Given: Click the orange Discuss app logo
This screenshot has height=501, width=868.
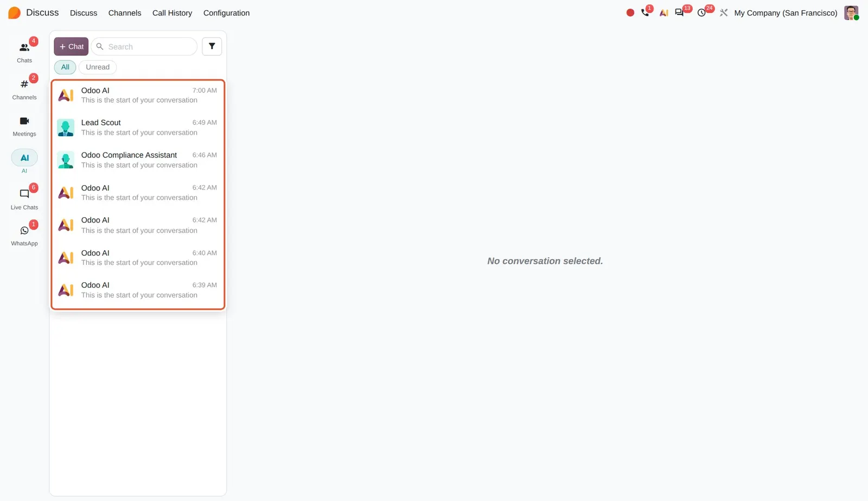Looking at the screenshot, I should (15, 12).
